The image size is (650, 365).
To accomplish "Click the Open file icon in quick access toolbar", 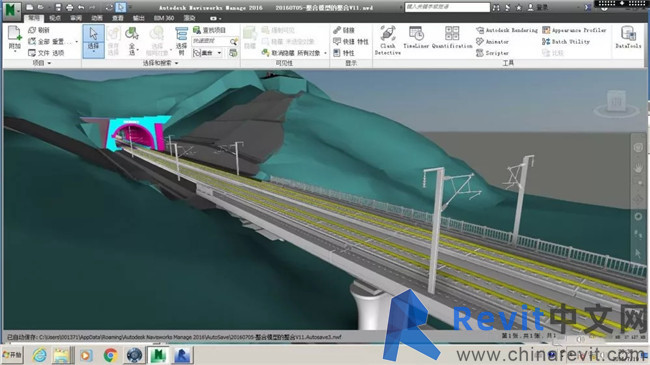I will point(41,7).
